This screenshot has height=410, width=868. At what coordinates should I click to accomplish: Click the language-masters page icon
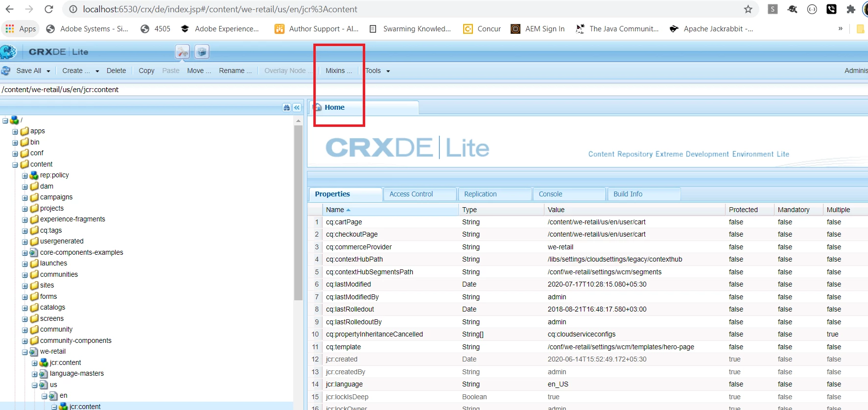(x=44, y=374)
